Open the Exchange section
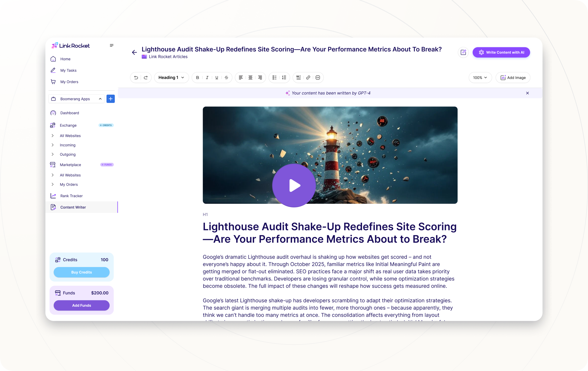588x371 pixels. click(68, 126)
